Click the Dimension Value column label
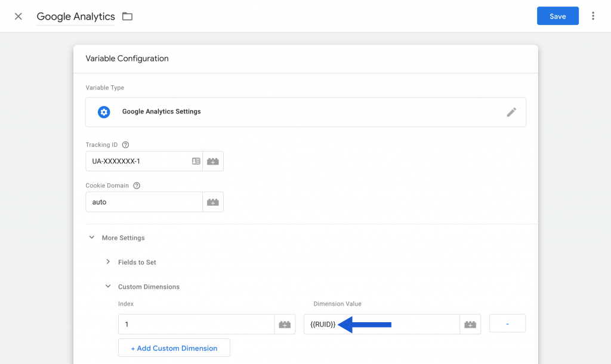The width and height of the screenshot is (611, 364). 338,304
